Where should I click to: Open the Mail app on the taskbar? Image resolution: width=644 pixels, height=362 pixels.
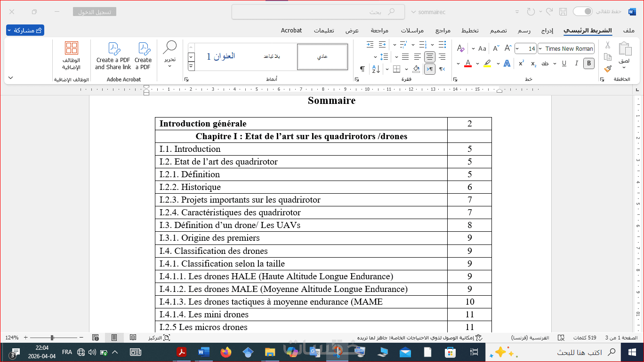tap(405, 352)
